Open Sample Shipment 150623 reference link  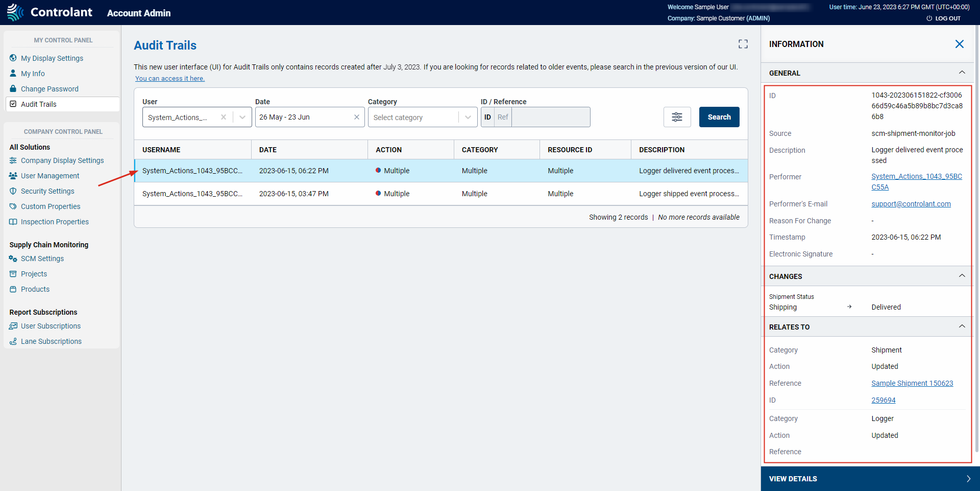(912, 383)
